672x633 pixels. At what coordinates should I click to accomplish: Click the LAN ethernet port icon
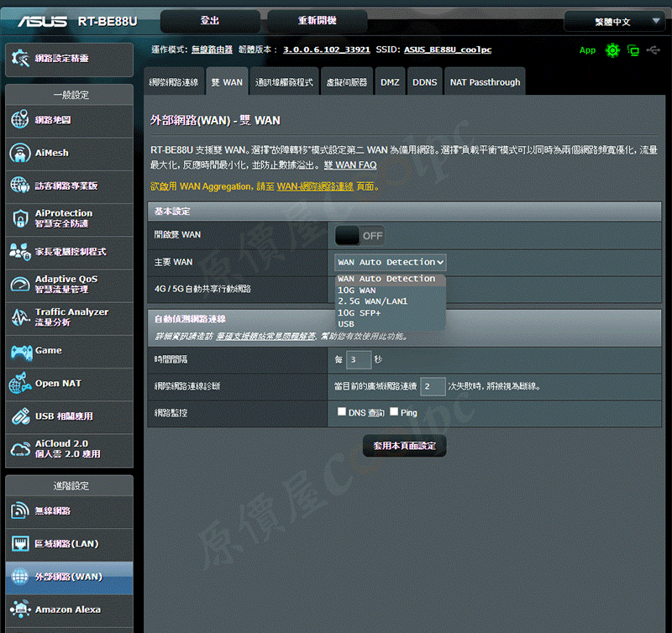(x=19, y=543)
